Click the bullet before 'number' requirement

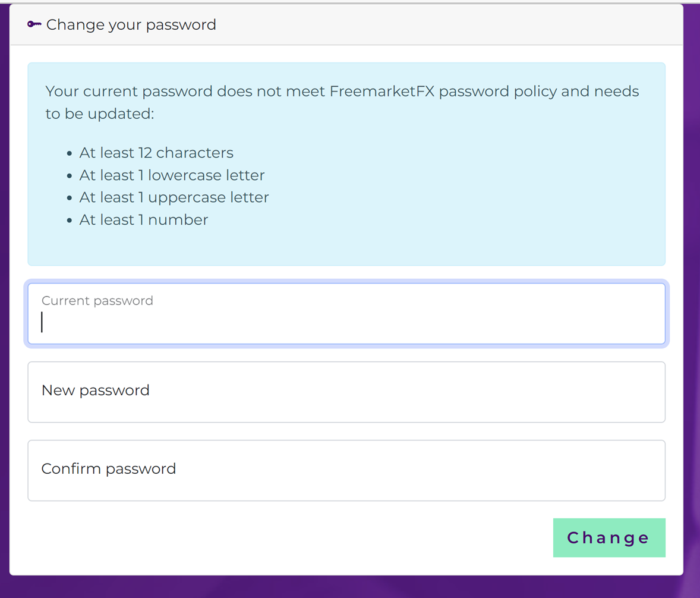(x=69, y=221)
